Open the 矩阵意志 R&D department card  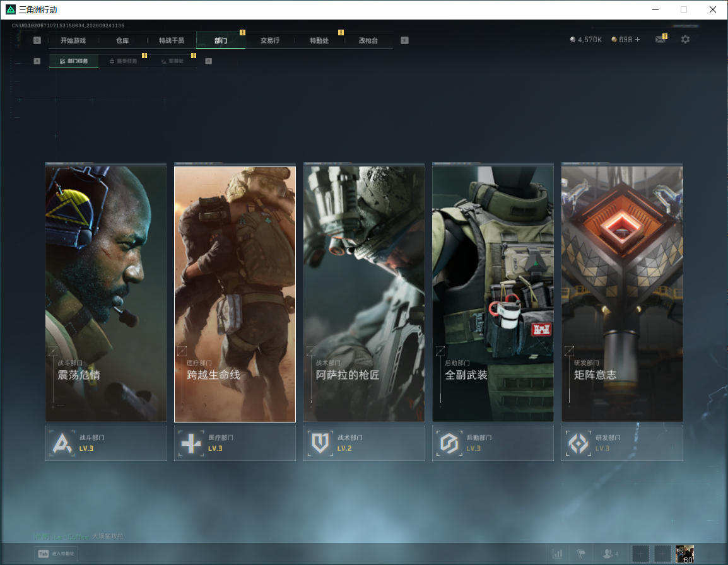click(622, 293)
